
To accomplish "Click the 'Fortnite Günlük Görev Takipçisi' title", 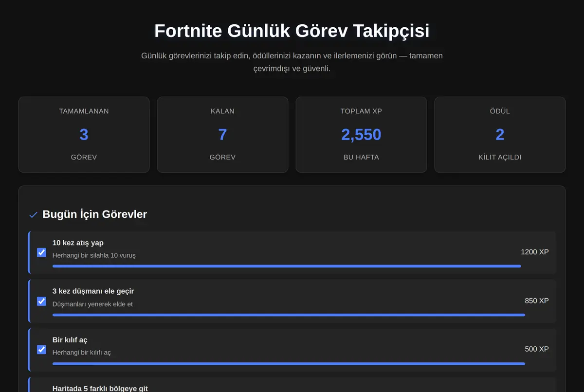I will pyautogui.click(x=292, y=31).
